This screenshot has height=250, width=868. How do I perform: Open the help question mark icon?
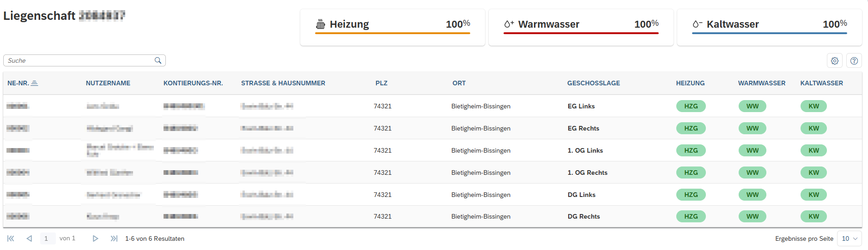854,61
